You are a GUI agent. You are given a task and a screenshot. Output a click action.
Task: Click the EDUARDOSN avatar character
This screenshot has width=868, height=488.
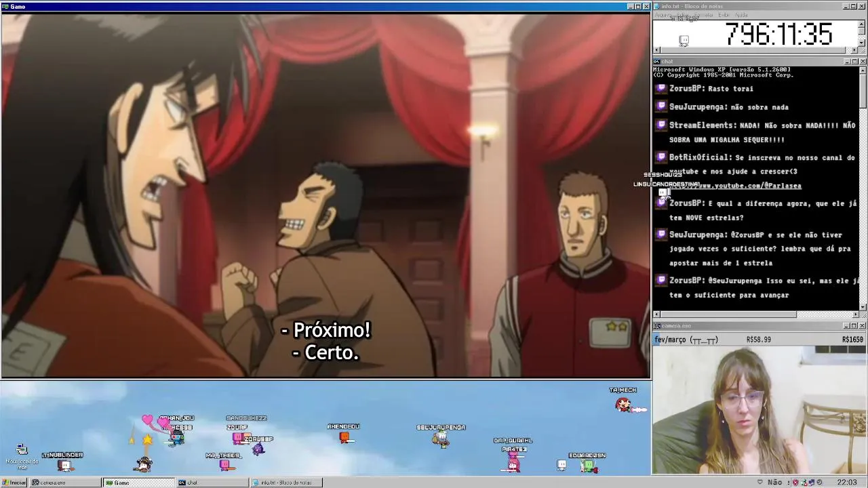pyautogui.click(x=588, y=466)
